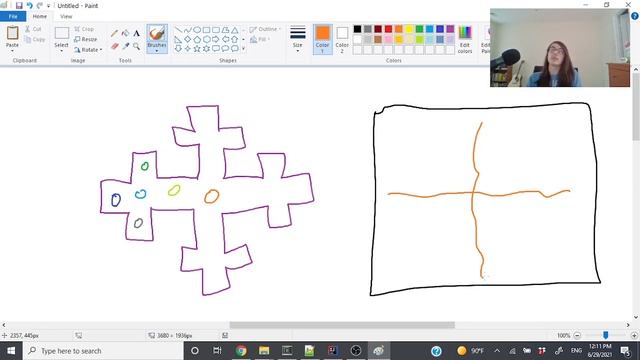Choose the Five-point star shape
Image resolution: width=640 pixels, height=360 pixels.
(197, 49)
